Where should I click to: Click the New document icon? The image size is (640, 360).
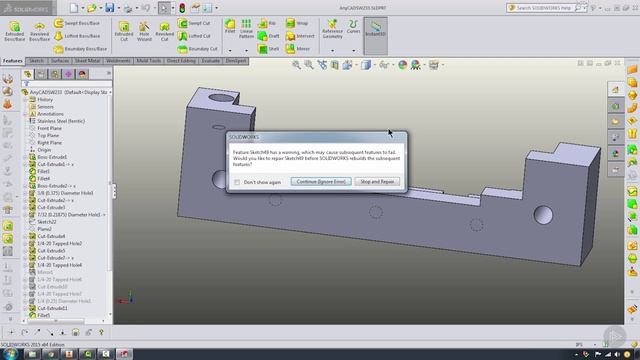[74, 8]
